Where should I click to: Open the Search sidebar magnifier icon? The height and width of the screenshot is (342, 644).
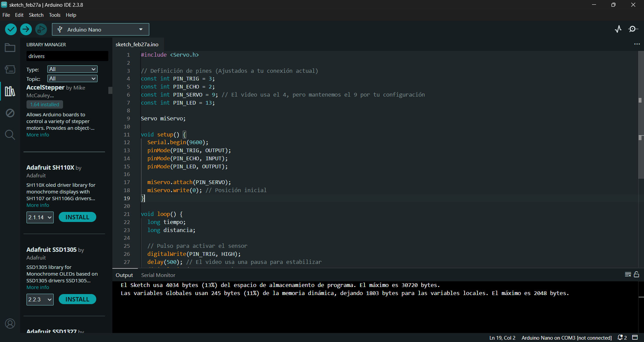[10, 135]
